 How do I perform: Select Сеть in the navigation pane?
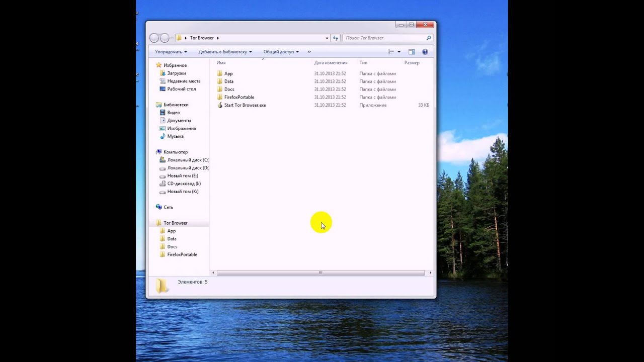pos(168,207)
